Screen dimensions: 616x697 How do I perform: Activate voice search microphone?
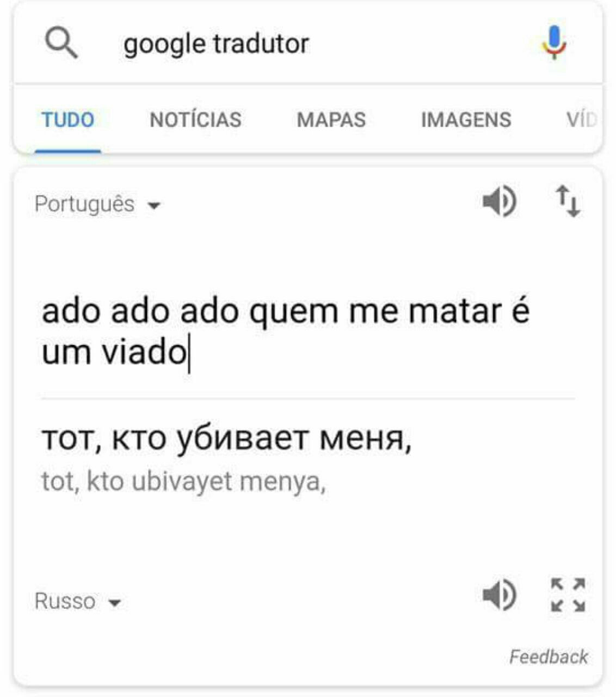554,42
